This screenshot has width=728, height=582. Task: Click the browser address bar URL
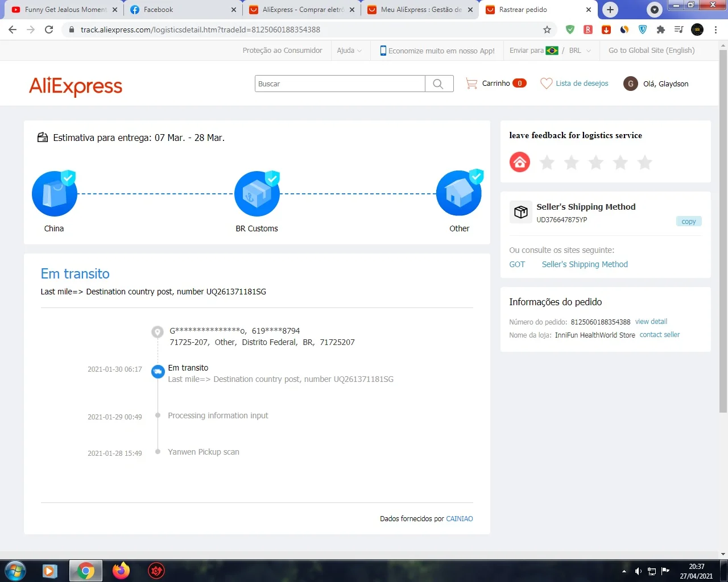coord(200,30)
